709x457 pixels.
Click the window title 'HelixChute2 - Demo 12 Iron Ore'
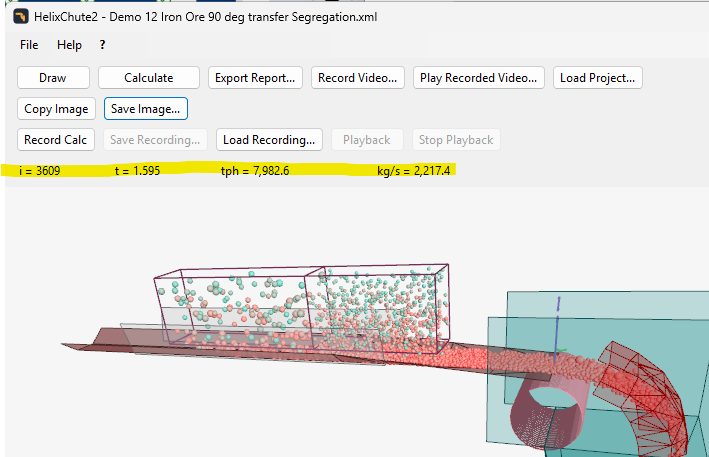(x=205, y=17)
